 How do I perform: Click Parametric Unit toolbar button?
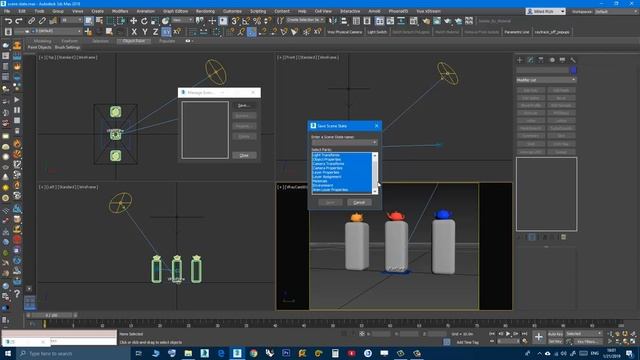(x=516, y=32)
